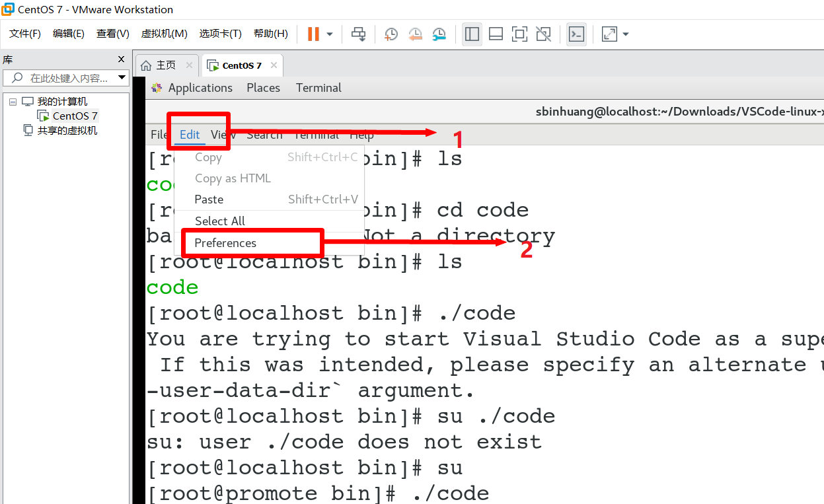
Task: Toggle the library sidebar panel
Action: 472,34
